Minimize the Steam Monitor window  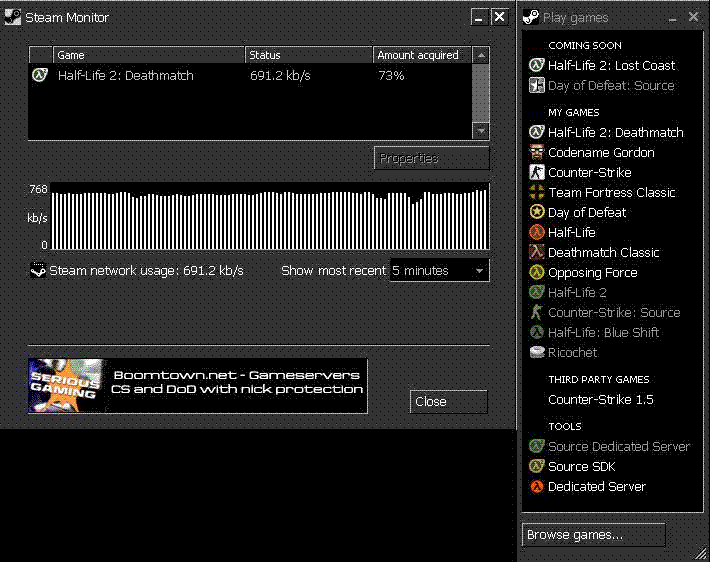pos(479,18)
